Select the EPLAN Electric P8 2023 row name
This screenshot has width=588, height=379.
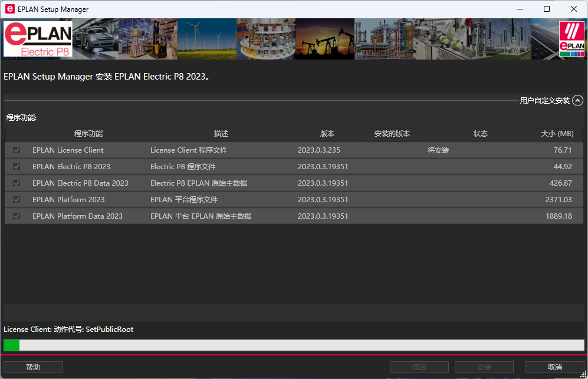tap(71, 166)
